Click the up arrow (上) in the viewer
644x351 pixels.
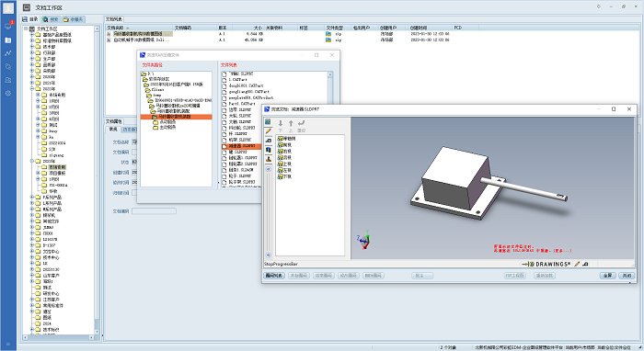coord(291,126)
